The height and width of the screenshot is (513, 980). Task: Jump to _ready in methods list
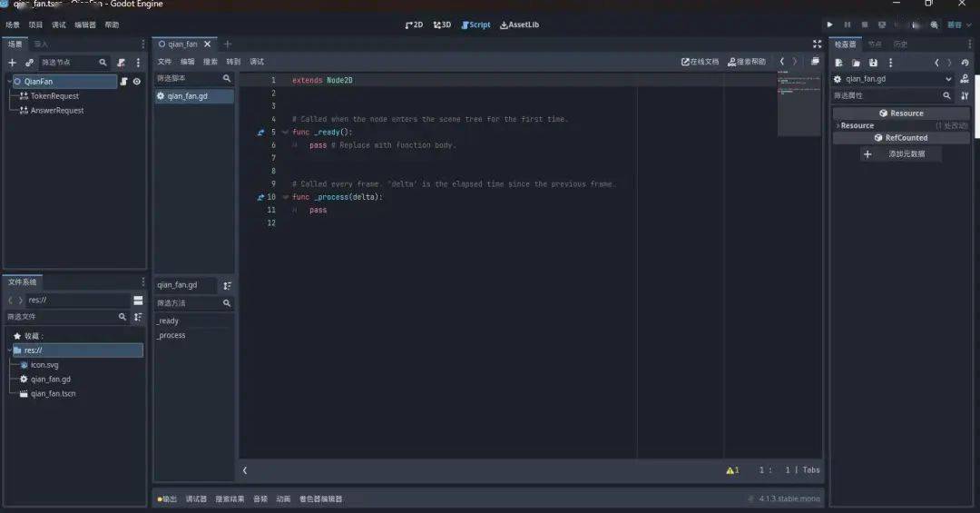(168, 321)
